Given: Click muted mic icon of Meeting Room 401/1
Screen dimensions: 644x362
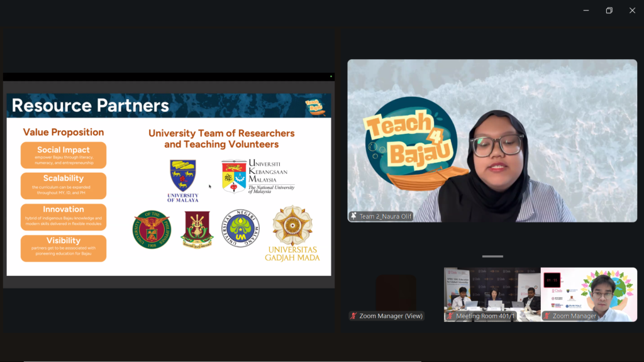Looking at the screenshot, I should coord(450,315).
